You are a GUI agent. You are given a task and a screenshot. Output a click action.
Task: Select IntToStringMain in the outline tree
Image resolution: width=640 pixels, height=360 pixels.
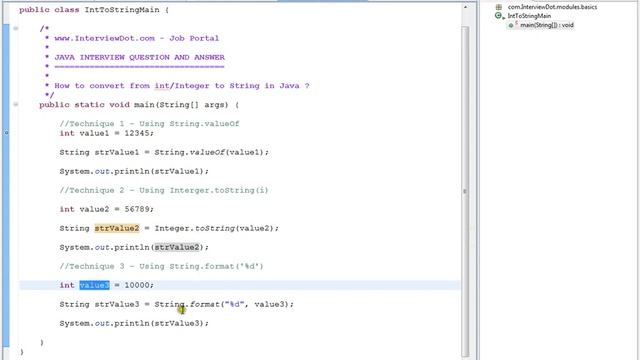coord(529,16)
